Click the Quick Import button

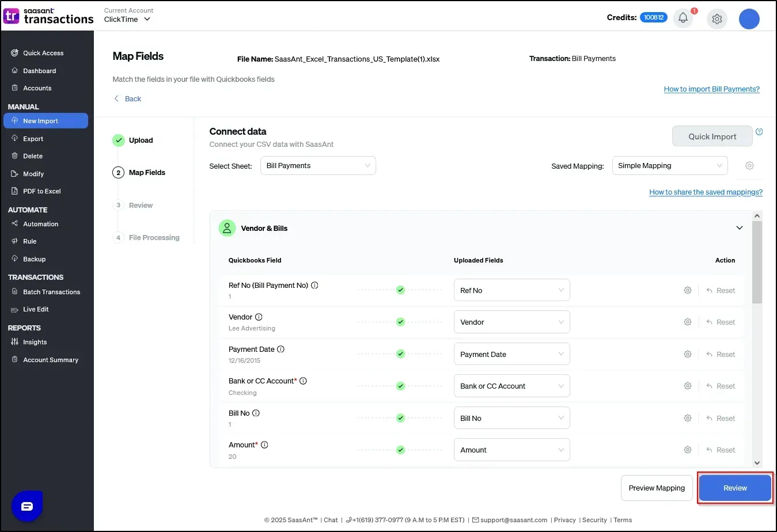(712, 136)
